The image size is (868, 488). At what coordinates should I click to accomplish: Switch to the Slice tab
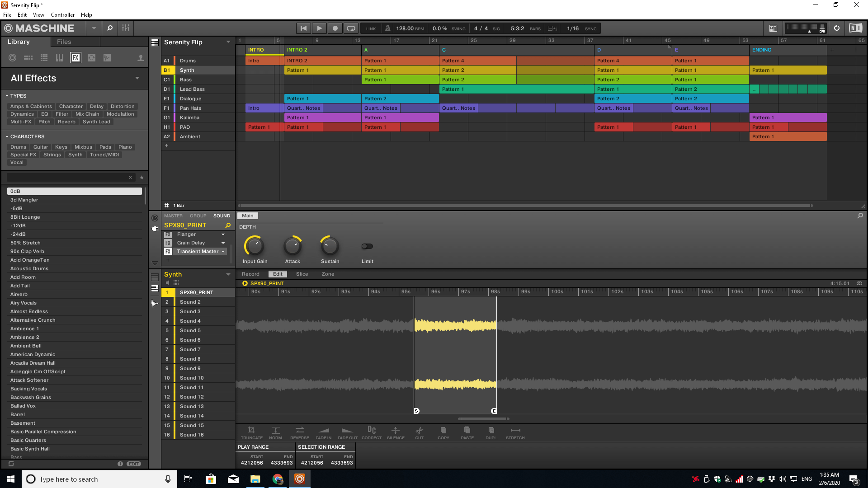302,274
